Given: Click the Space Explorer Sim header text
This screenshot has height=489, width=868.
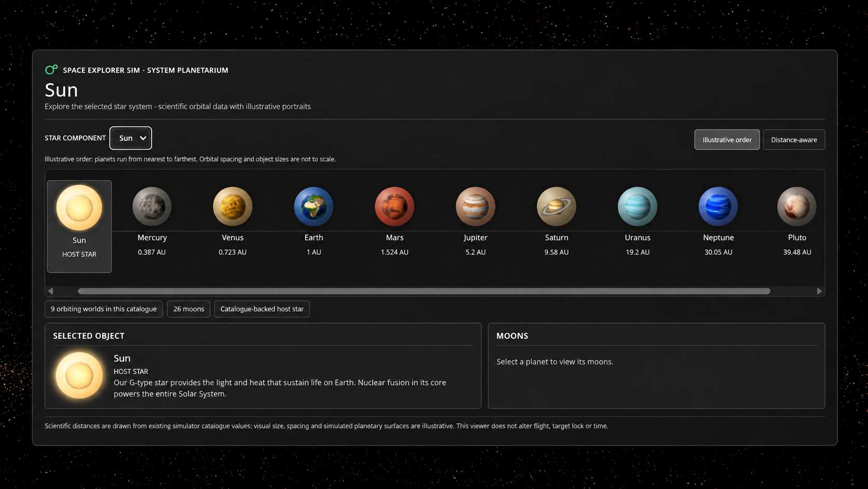Looking at the screenshot, I should coord(145,70).
